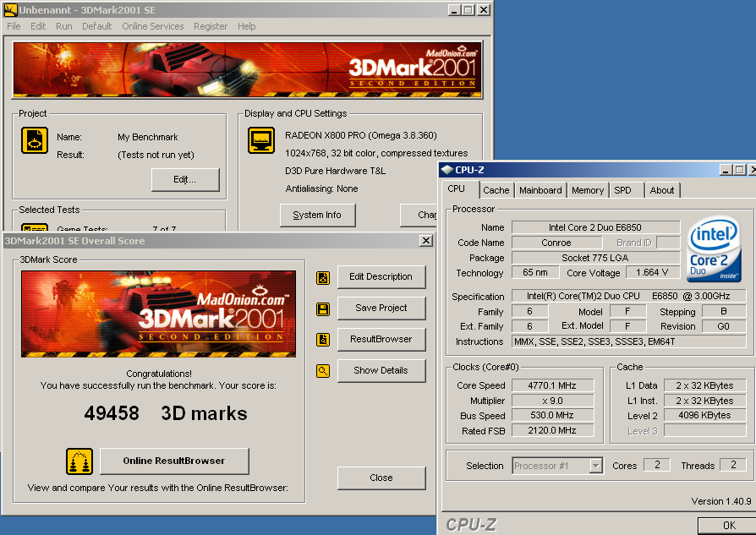The image size is (756, 535).
Task: Click the L1 Data value 2 x 32 KBytes
Action: 705,385
